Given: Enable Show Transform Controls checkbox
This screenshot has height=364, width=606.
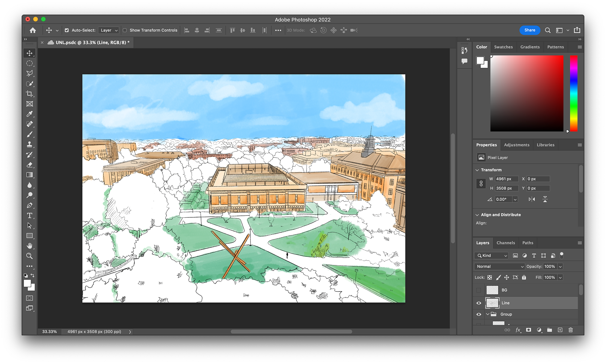Looking at the screenshot, I should [125, 30].
